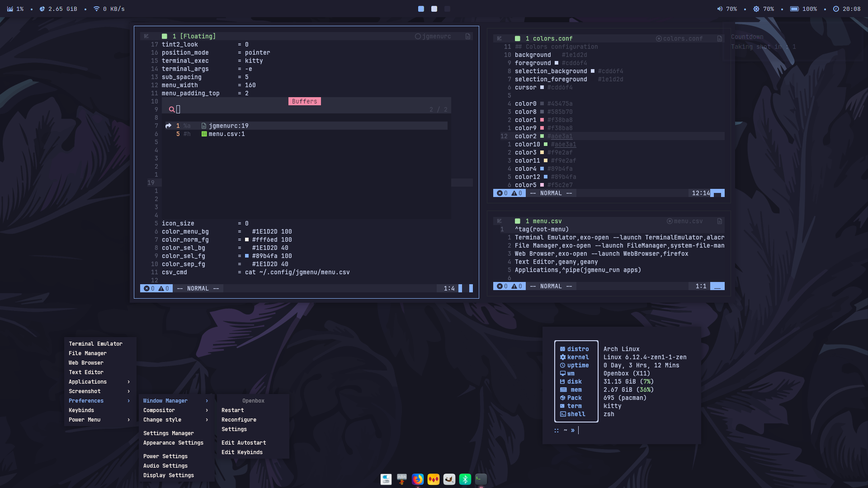This screenshot has width=868, height=488.
Task: Click the color2 green color swatch
Action: click(542, 136)
